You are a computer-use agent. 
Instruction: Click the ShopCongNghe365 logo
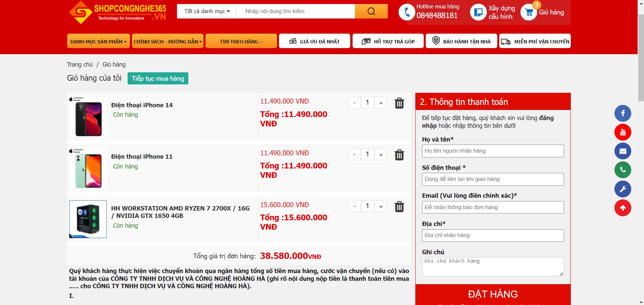[x=118, y=12]
